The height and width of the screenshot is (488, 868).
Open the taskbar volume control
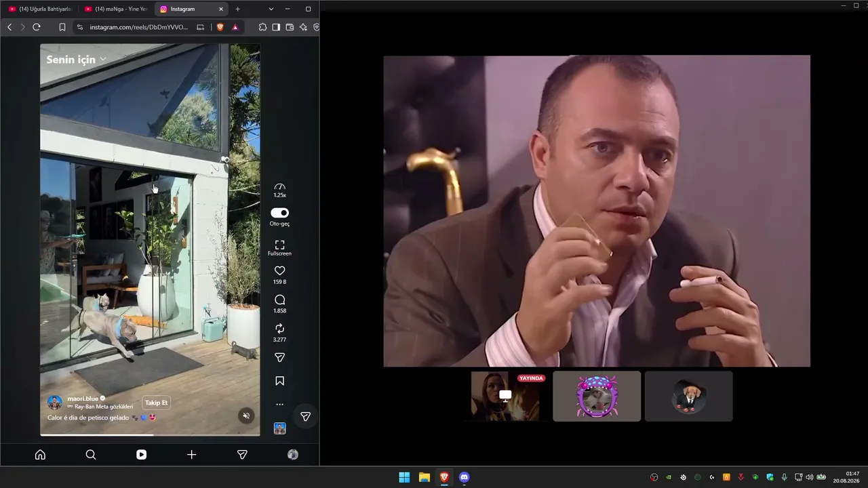click(x=810, y=477)
